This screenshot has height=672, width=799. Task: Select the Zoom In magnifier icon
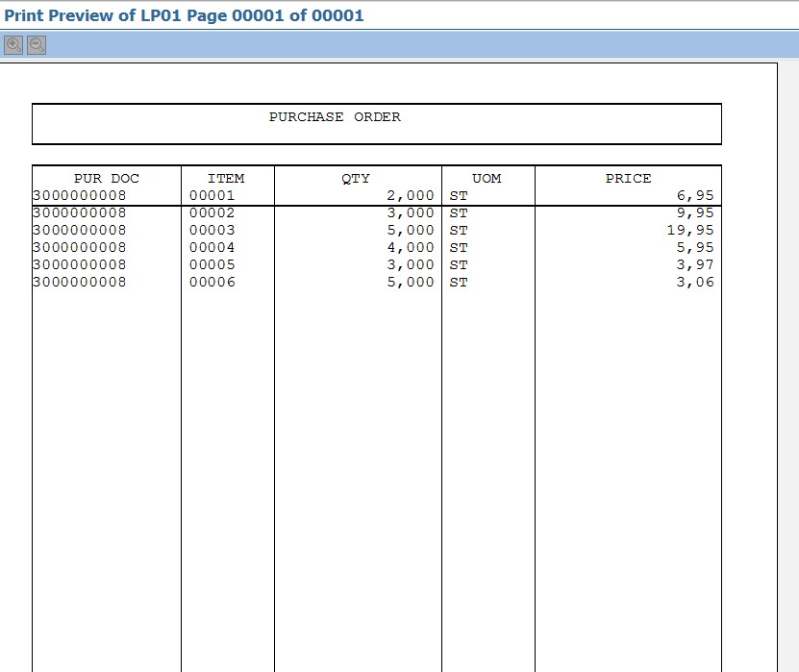13,44
